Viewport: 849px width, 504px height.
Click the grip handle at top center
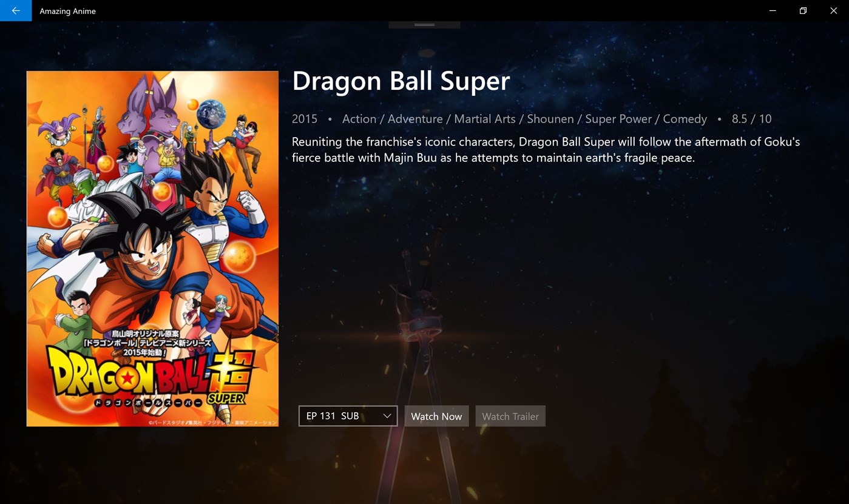coord(424,25)
